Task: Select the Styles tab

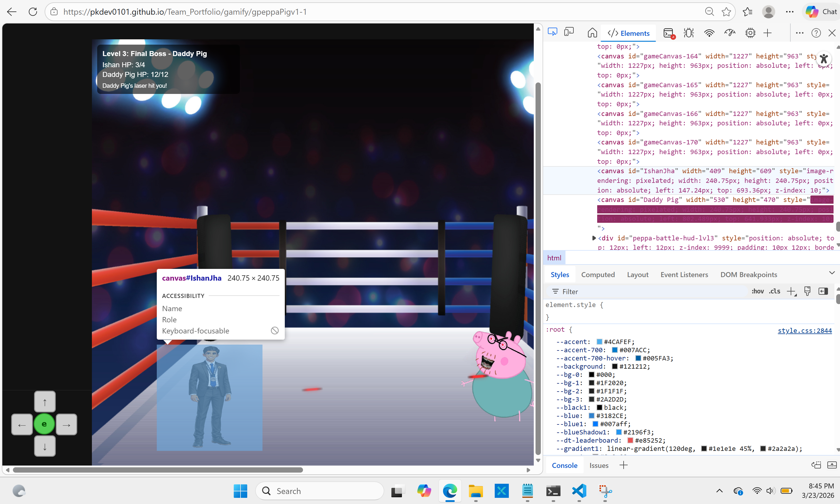Action: pos(560,274)
